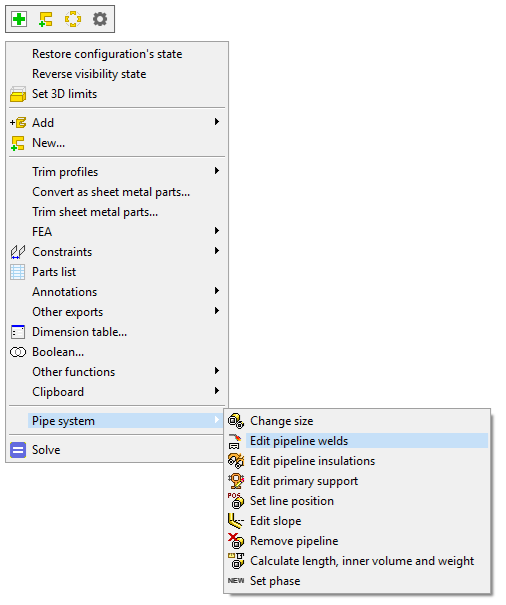Choose Calculate length, inner volume and weight
Screen dimensions: 506x605
click(362, 561)
